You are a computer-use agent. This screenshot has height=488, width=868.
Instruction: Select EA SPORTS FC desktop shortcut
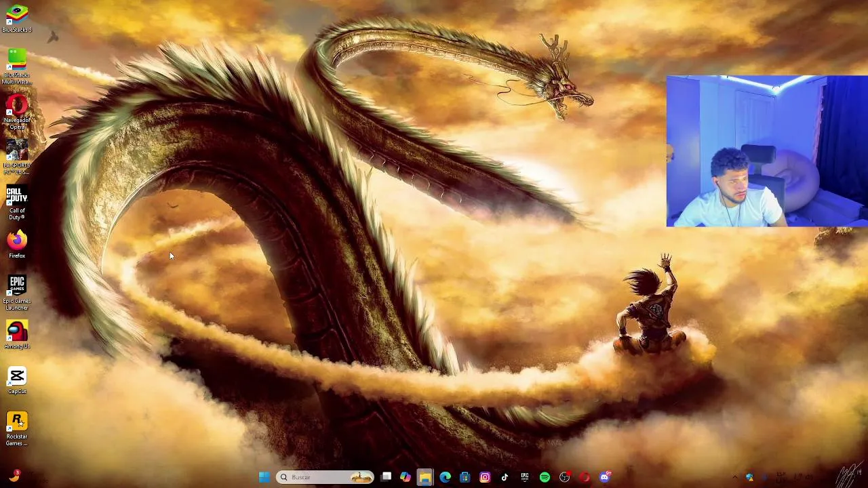pos(17,157)
